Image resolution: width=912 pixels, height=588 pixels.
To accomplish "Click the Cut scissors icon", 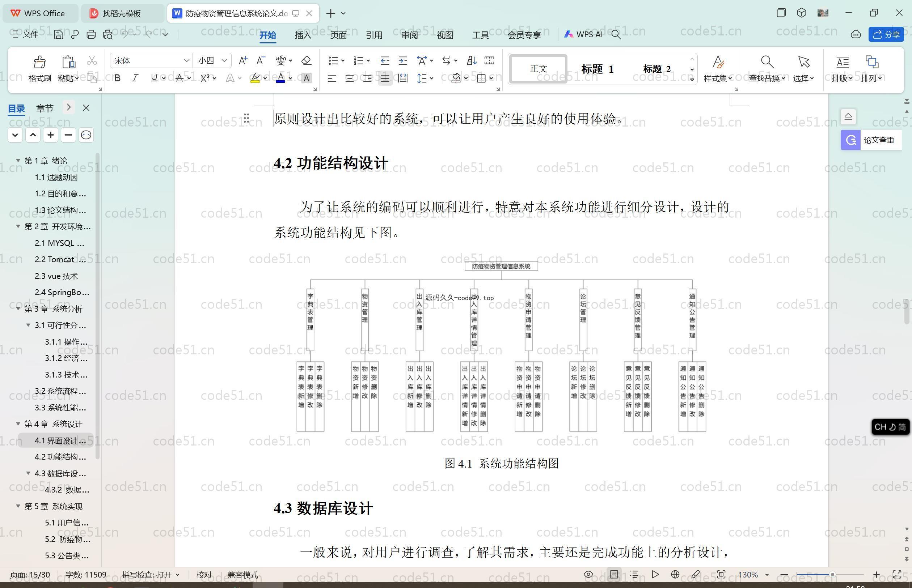I will click(92, 60).
